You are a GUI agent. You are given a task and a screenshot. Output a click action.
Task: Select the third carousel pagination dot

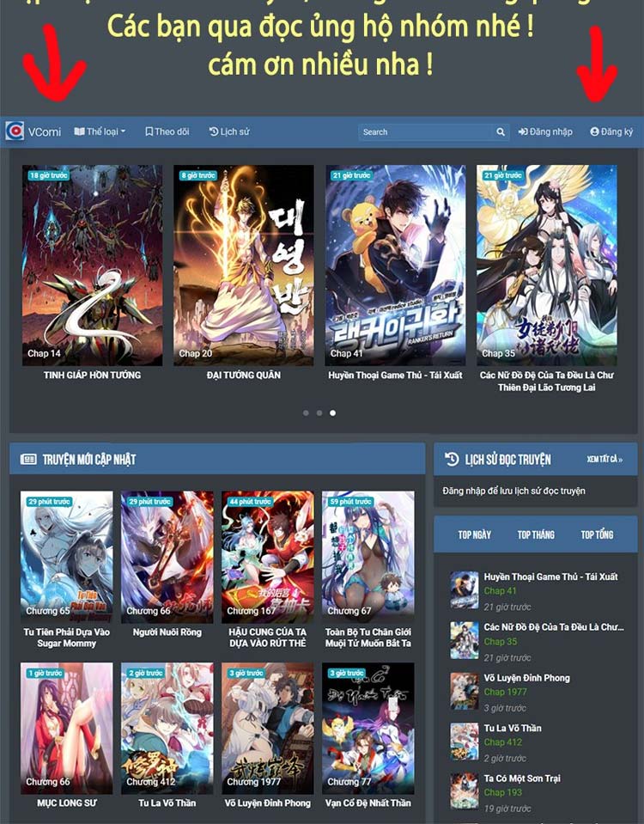coord(333,413)
